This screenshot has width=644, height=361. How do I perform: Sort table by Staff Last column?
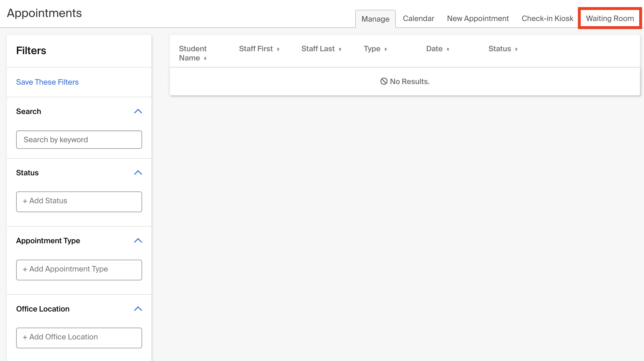(x=321, y=49)
